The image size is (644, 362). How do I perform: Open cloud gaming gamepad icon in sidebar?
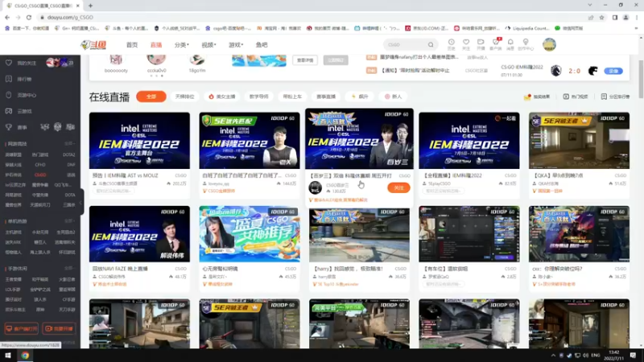[9, 111]
